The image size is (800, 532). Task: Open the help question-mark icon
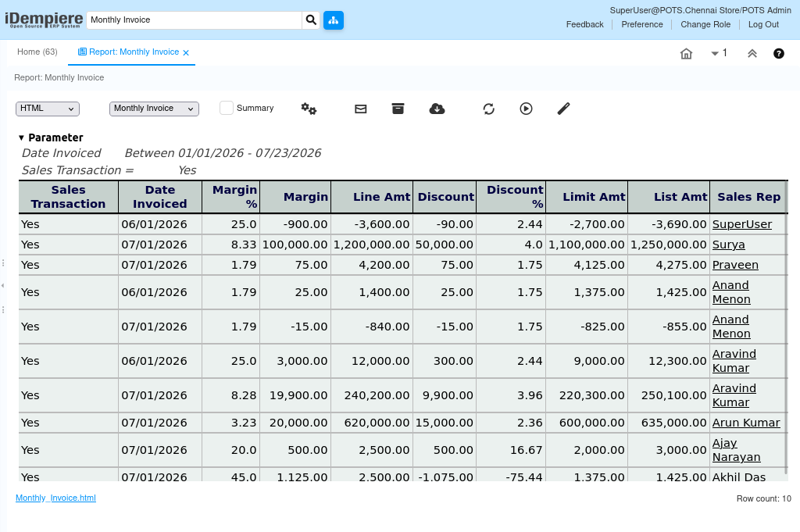pyautogui.click(x=779, y=54)
